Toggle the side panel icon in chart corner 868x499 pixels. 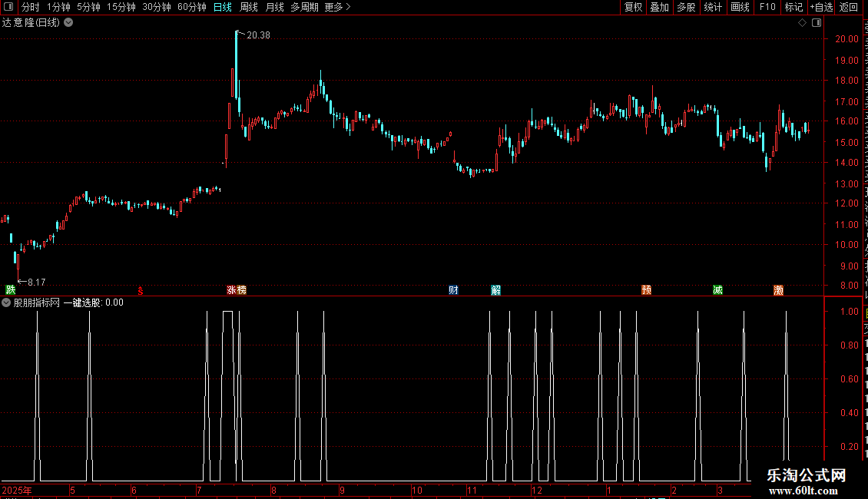pyautogui.click(x=817, y=23)
